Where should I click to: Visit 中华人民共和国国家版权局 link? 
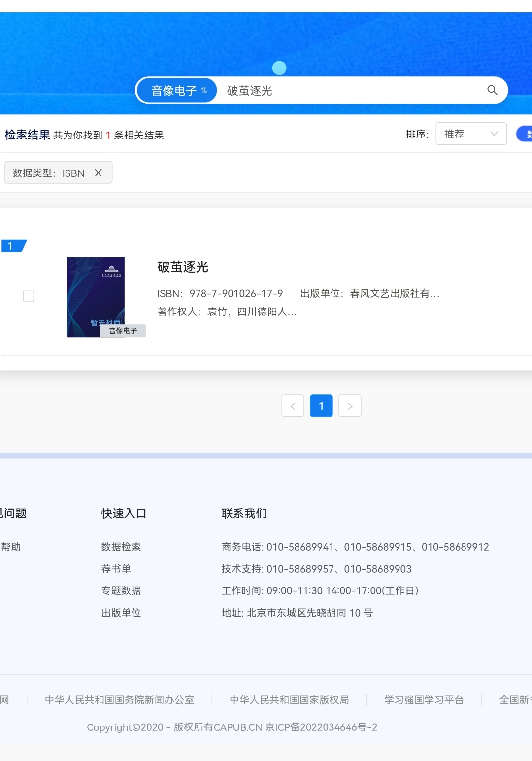289,700
